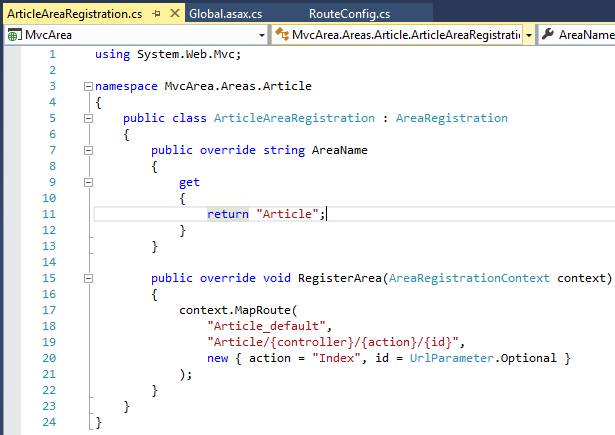This screenshot has height=435, width=615.
Task: Collapse the RegisterArea method block
Action: pos(89,278)
